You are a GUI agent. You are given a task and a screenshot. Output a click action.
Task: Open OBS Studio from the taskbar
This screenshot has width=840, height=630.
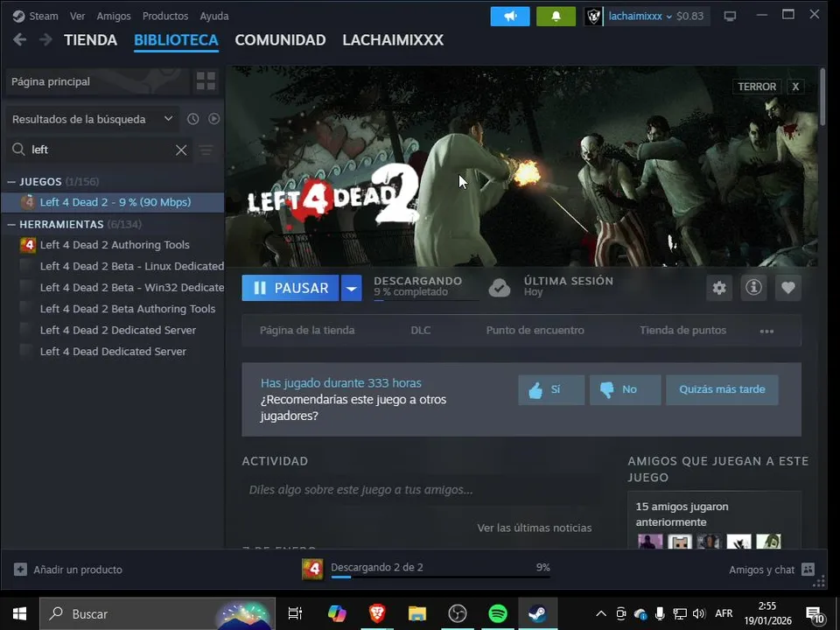click(457, 613)
